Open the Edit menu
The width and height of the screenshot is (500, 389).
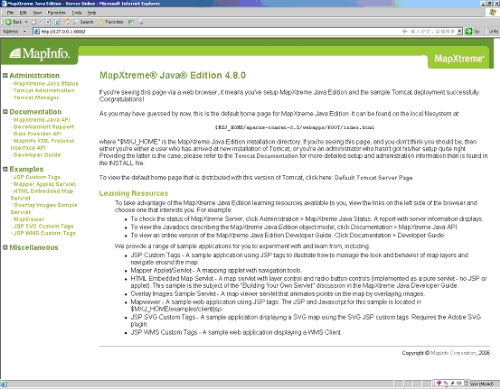[23, 13]
